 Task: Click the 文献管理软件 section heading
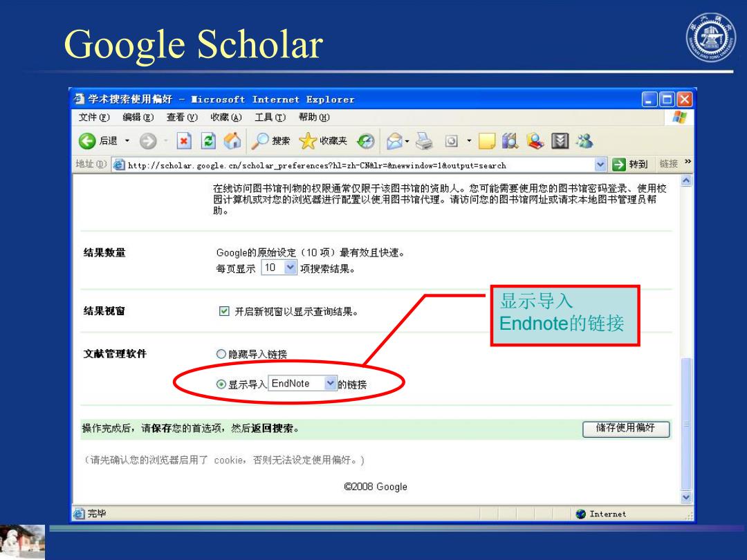click(115, 354)
